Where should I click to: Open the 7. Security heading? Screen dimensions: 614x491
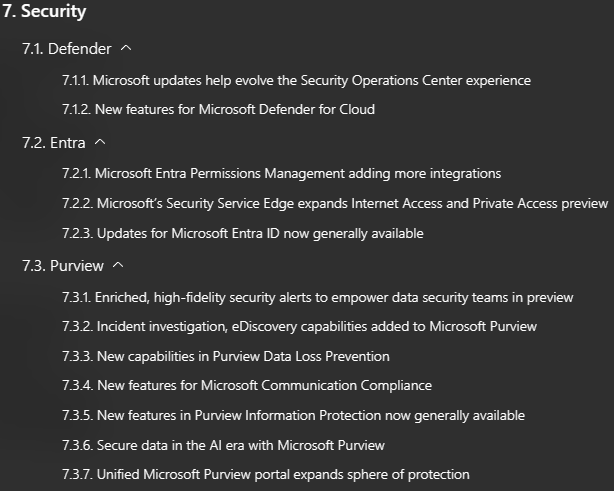[43, 13]
